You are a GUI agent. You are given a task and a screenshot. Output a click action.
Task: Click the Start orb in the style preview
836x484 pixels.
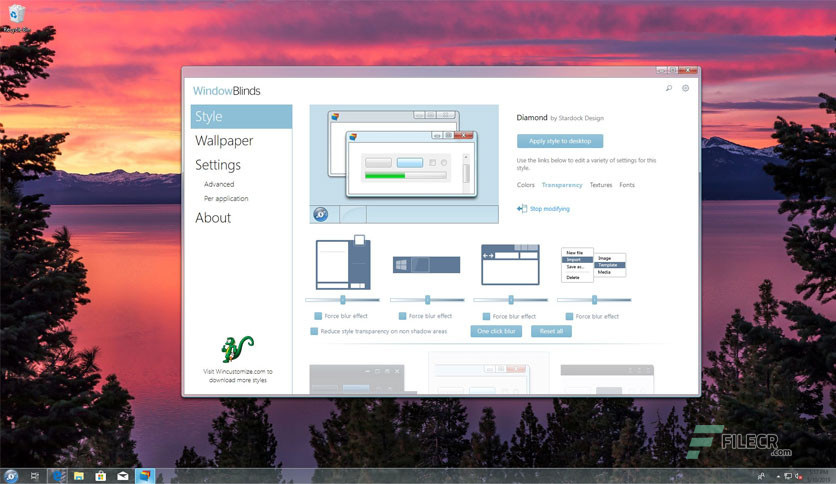click(320, 214)
